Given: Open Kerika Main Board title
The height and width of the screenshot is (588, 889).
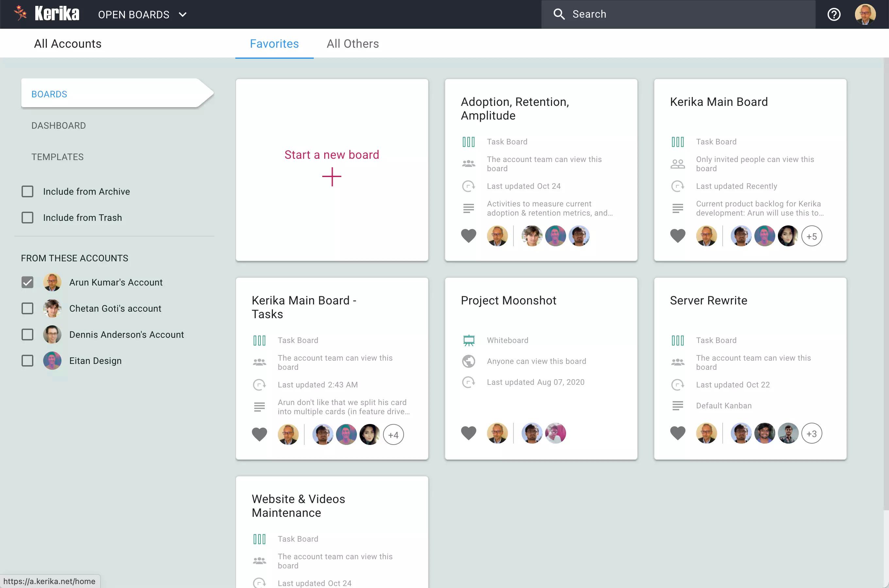Looking at the screenshot, I should tap(719, 102).
